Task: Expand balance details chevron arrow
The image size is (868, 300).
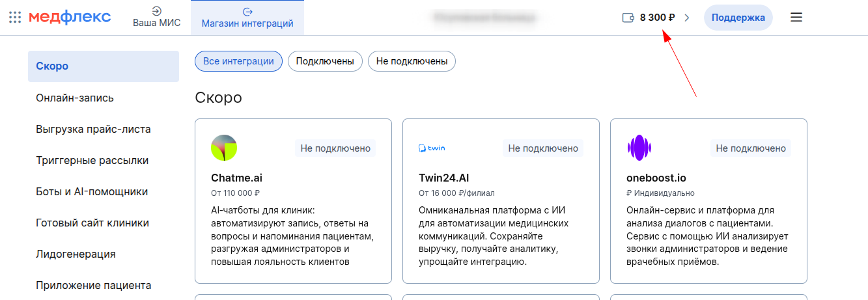Action: pyautogui.click(x=686, y=18)
